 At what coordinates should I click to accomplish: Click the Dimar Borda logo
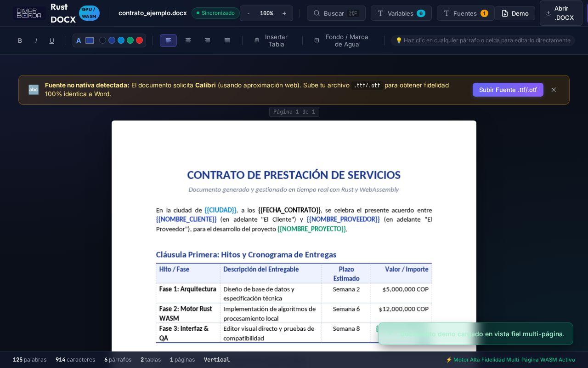[x=29, y=13]
